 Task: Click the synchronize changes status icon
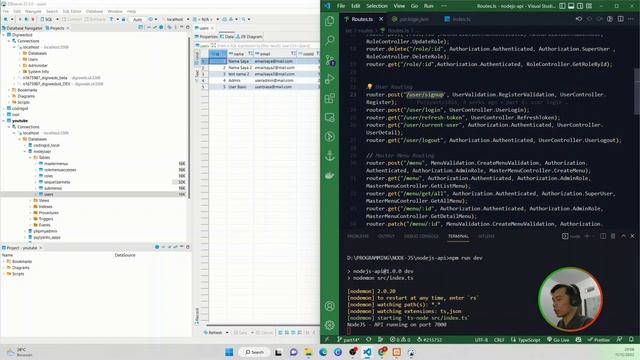(369, 340)
